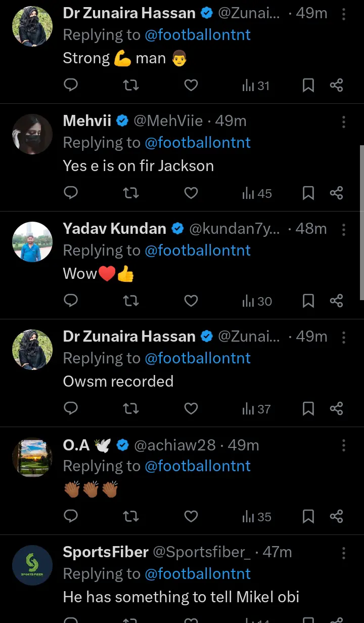
Task: Open @footballontnt link in Mehvii's reply
Action: coord(198,143)
